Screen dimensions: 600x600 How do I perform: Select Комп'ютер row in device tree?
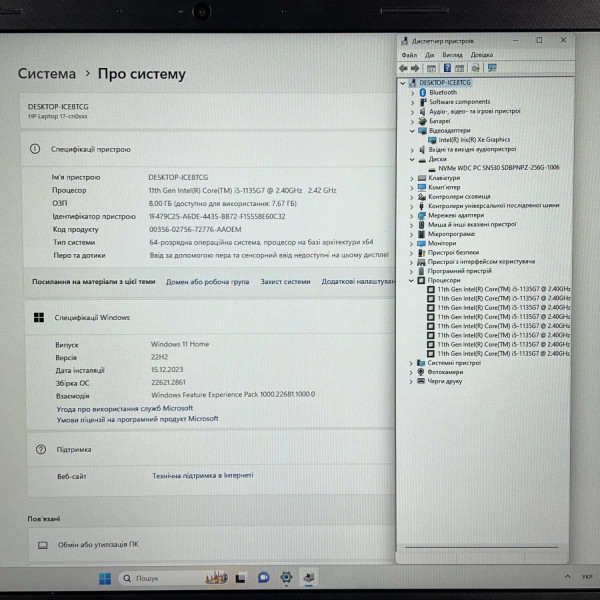pyautogui.click(x=444, y=188)
